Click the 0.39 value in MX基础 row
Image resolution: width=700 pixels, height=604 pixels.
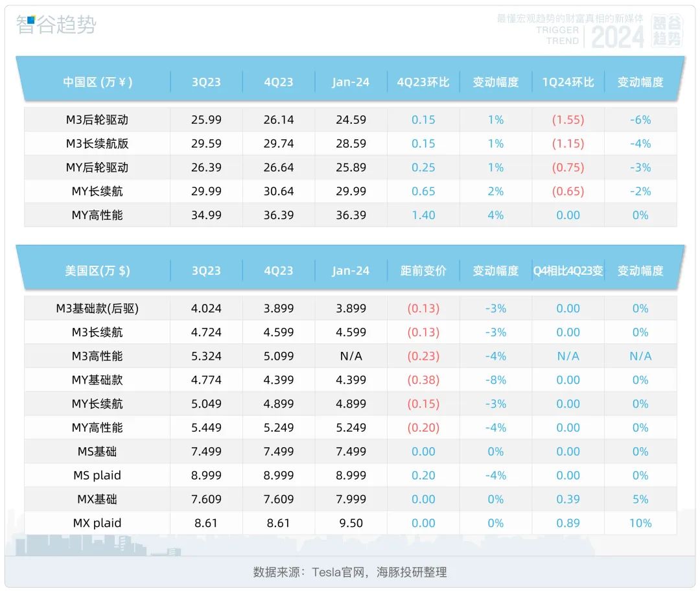[568, 499]
